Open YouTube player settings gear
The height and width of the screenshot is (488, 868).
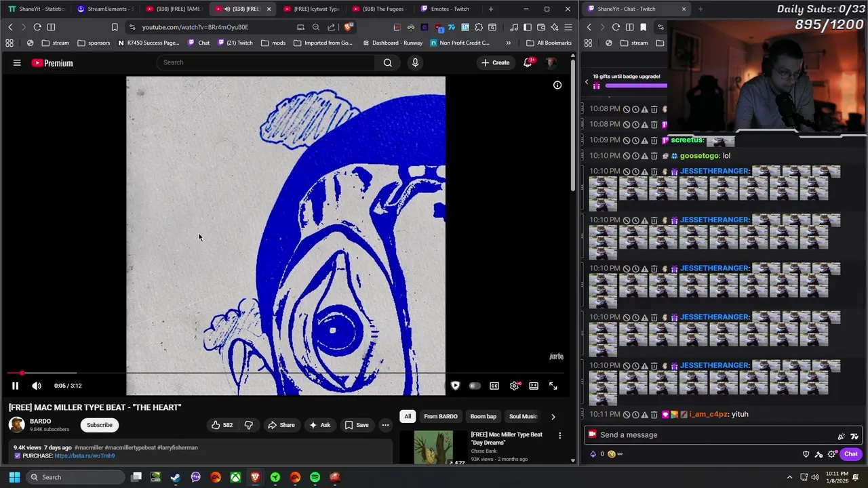514,386
